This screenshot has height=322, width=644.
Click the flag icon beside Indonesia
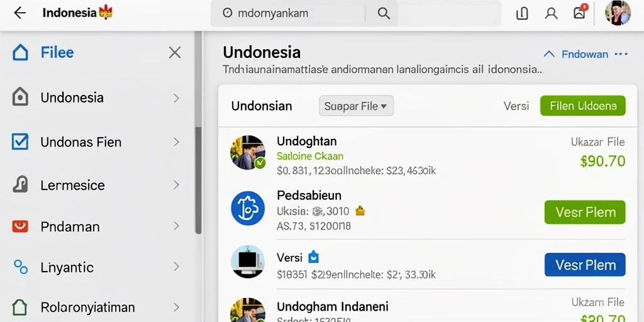point(106,13)
